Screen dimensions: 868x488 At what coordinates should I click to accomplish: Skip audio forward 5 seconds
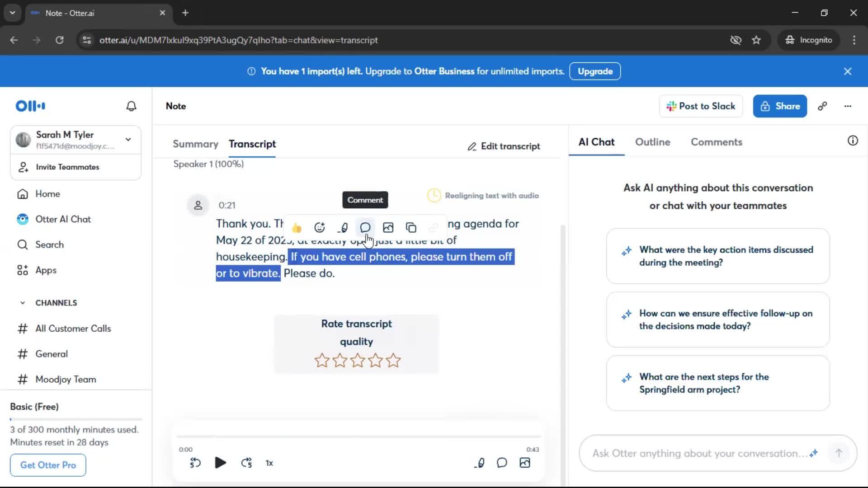246,463
